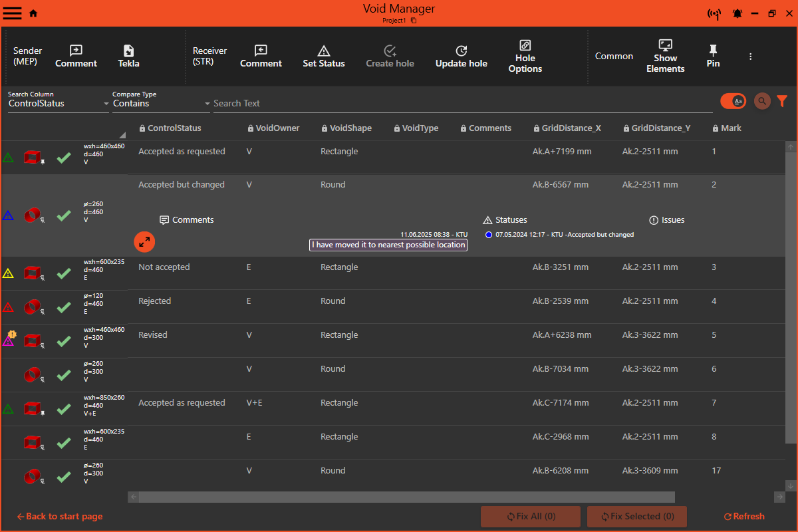Toggle the orange filter funnel icon
This screenshot has width=798, height=532.
782,101
